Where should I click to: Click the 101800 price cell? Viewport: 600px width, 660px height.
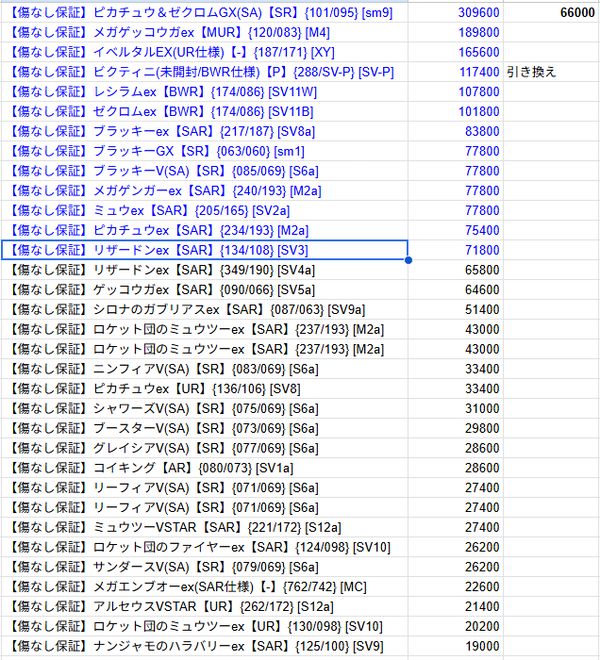click(x=456, y=112)
